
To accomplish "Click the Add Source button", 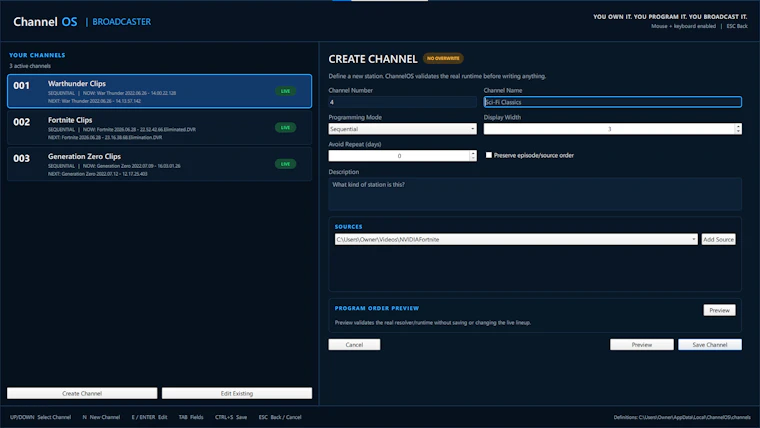I will [x=718, y=239].
